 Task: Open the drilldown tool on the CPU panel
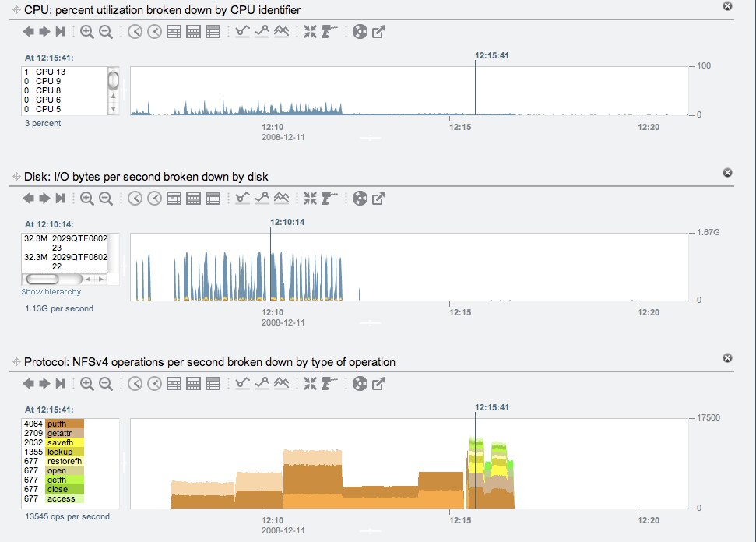coord(329,32)
